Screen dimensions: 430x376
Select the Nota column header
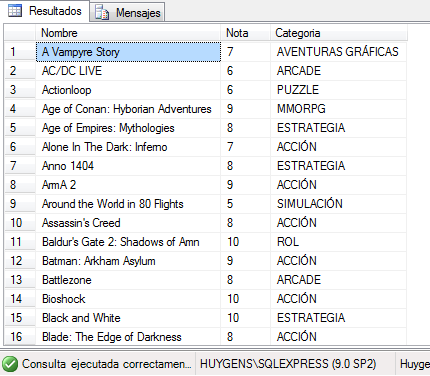point(245,33)
